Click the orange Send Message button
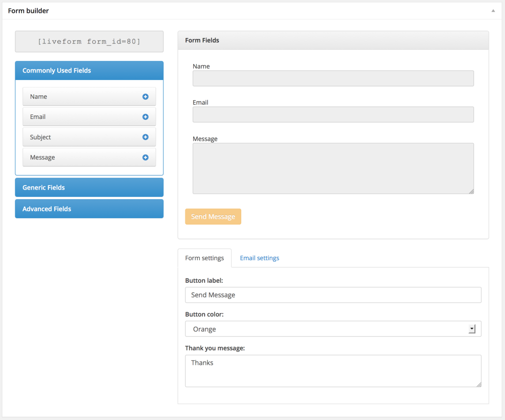 click(x=213, y=217)
